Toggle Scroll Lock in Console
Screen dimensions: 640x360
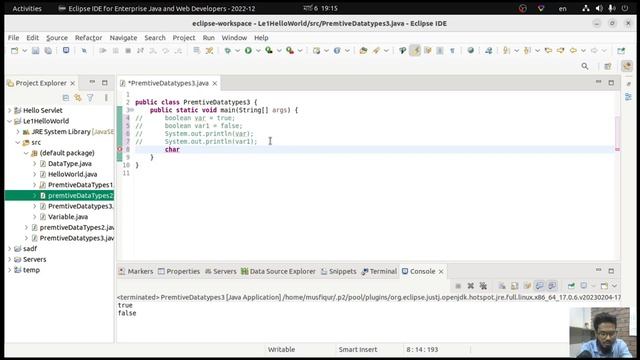pos(515,286)
